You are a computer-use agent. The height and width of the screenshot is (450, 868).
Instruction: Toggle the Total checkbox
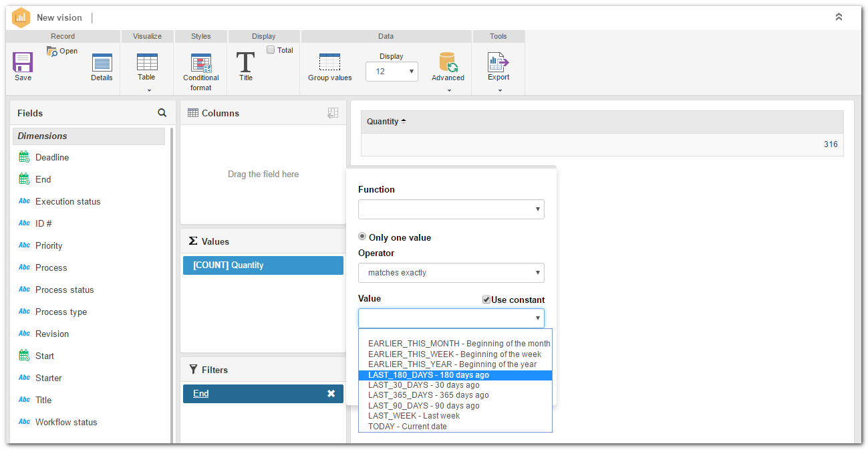[271, 50]
